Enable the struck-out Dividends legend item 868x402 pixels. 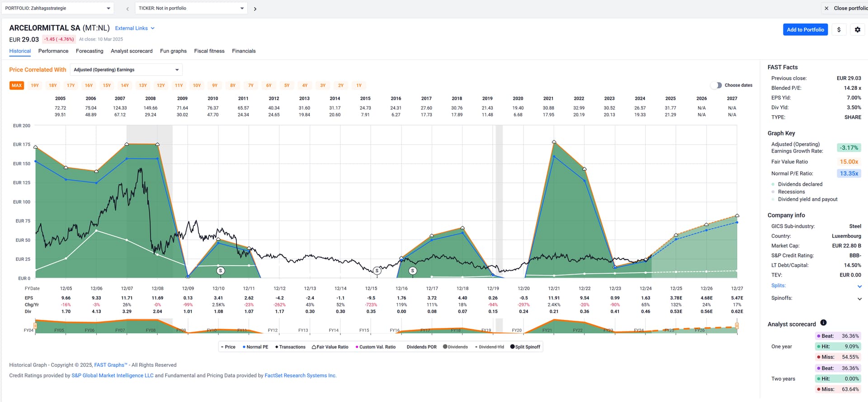point(455,347)
